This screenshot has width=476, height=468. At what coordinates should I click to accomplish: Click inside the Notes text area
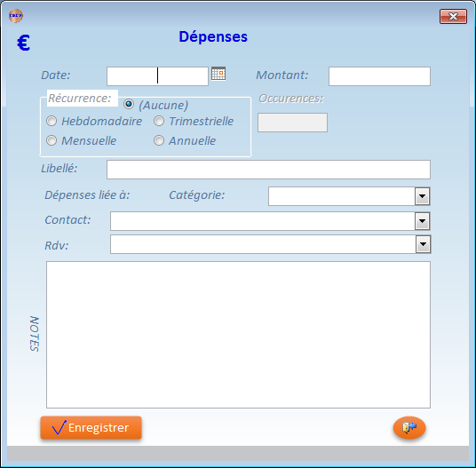click(x=238, y=335)
